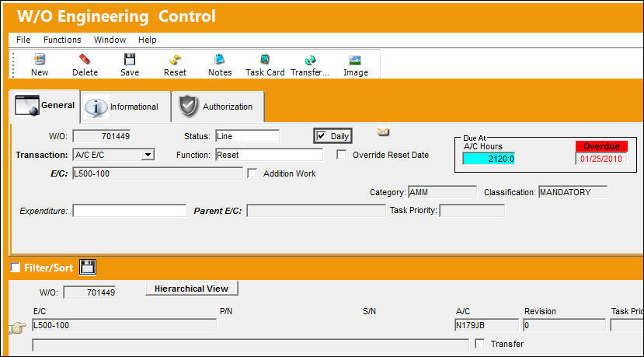
Task: Open the Task Card tool
Action: [x=265, y=59]
